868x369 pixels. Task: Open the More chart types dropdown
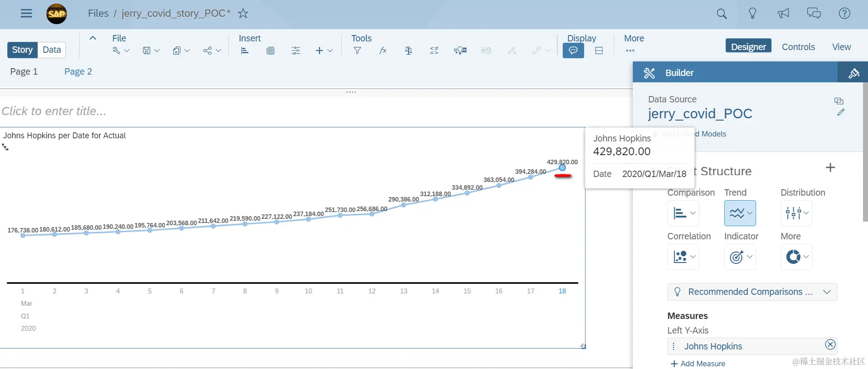(797, 257)
